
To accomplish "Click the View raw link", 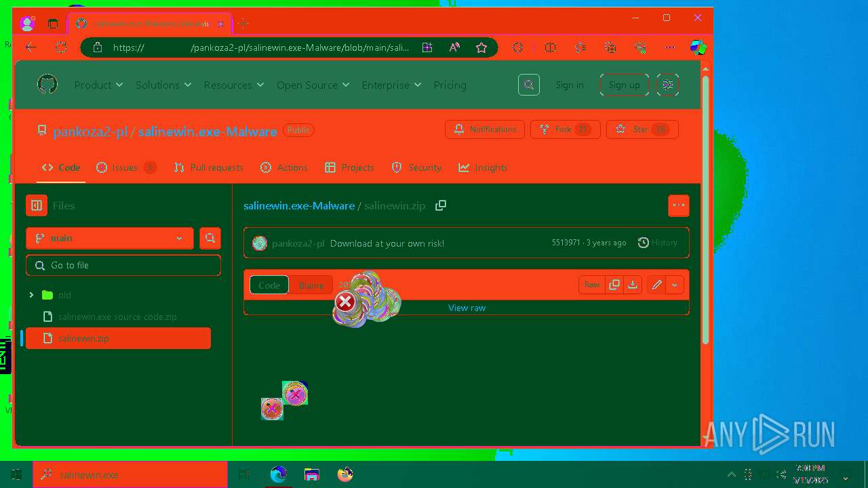I will pyautogui.click(x=467, y=308).
